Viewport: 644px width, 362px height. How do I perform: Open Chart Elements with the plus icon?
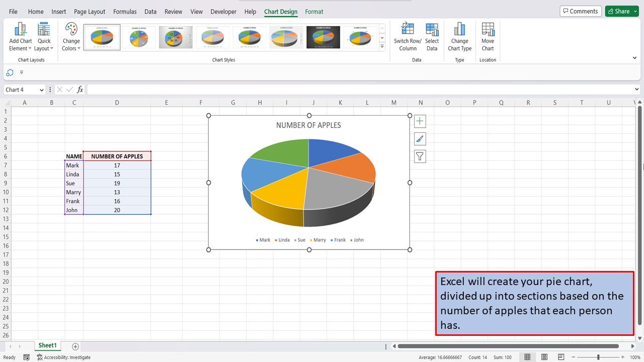[420, 121]
